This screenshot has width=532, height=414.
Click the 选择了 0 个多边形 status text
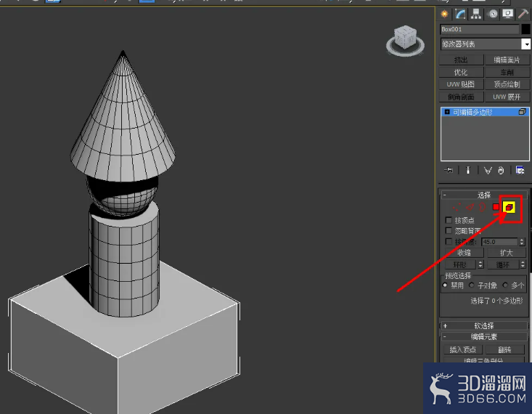[496, 301]
